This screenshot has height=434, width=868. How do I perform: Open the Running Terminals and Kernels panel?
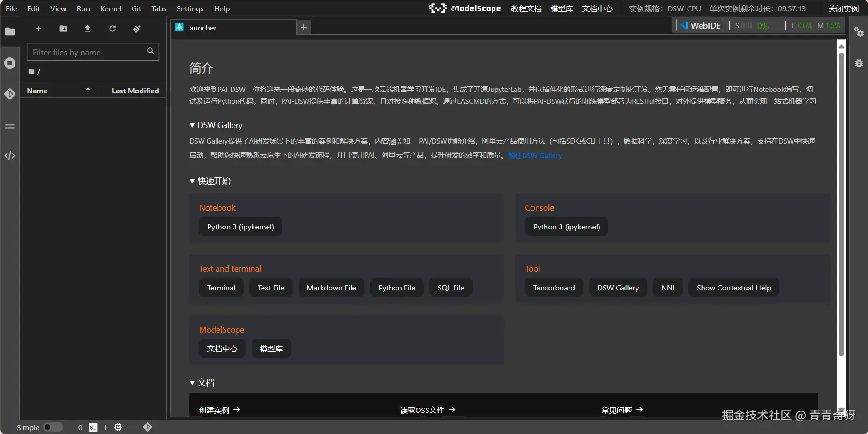pyautogui.click(x=10, y=63)
